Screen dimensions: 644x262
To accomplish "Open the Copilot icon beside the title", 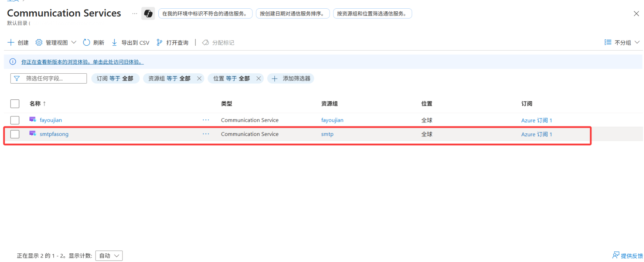I will coord(148,14).
